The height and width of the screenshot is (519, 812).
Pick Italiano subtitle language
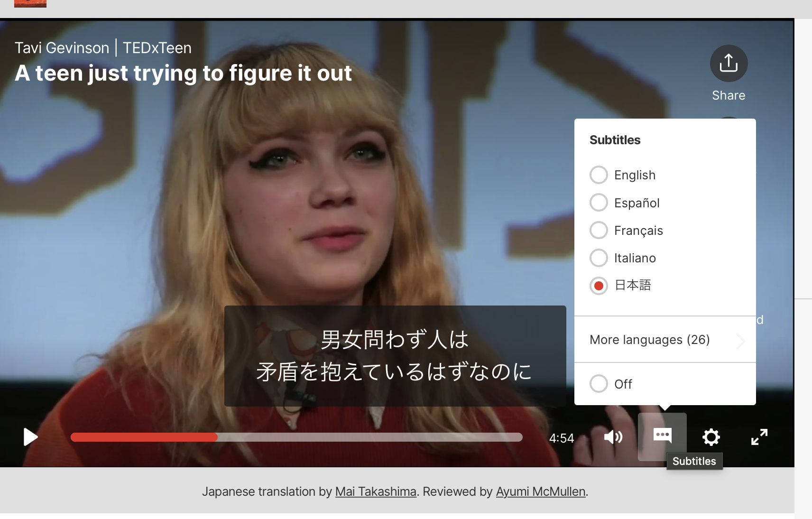[599, 258]
